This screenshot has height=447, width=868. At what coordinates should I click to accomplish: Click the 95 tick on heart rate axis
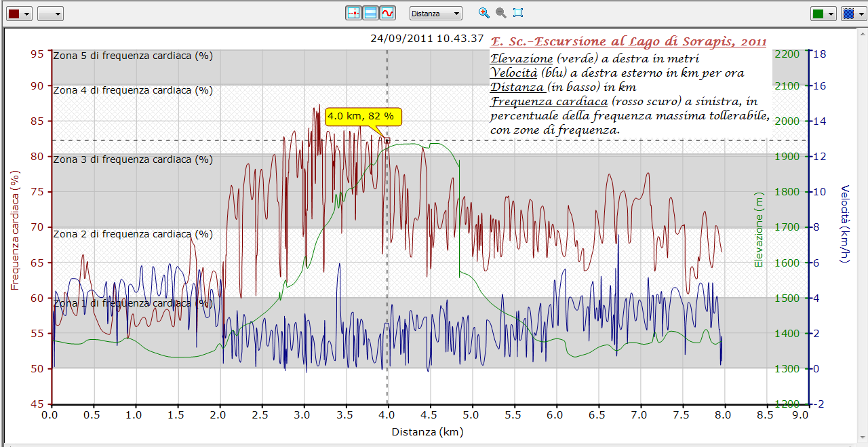click(38, 54)
